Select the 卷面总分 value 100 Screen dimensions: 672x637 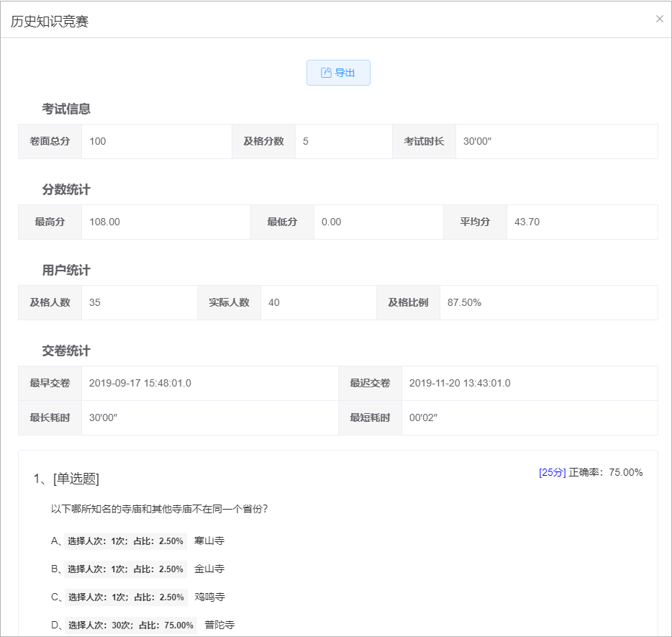pos(98,141)
